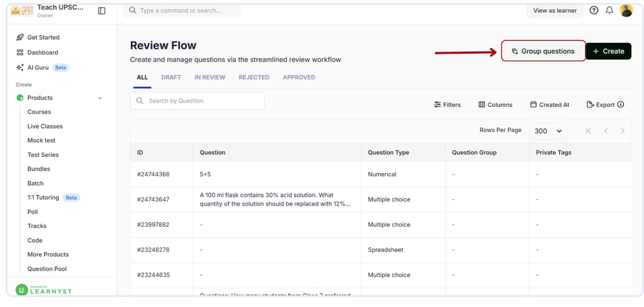Click the Get Started rocket icon
This screenshot has height=307, width=644.
(x=20, y=37)
